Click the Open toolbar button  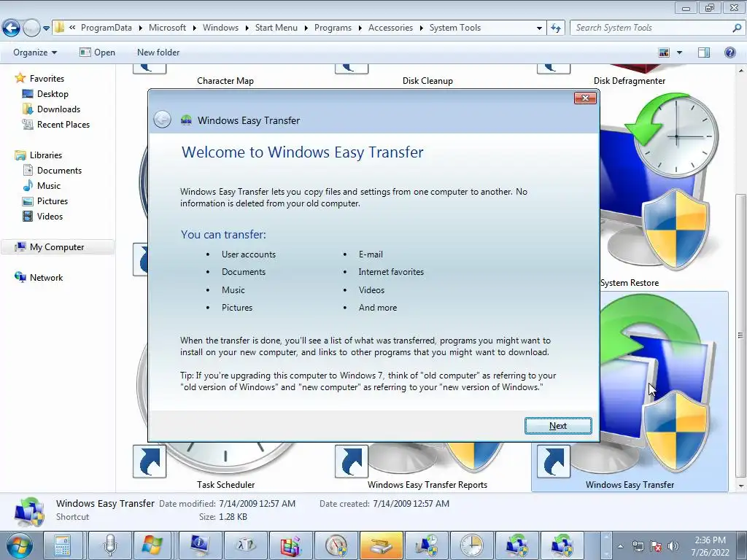98,52
